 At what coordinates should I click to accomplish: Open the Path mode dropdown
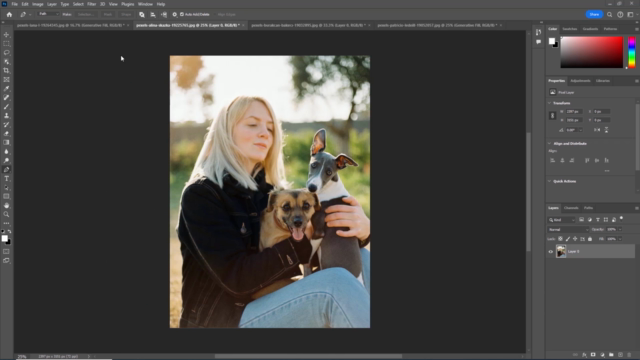48,14
